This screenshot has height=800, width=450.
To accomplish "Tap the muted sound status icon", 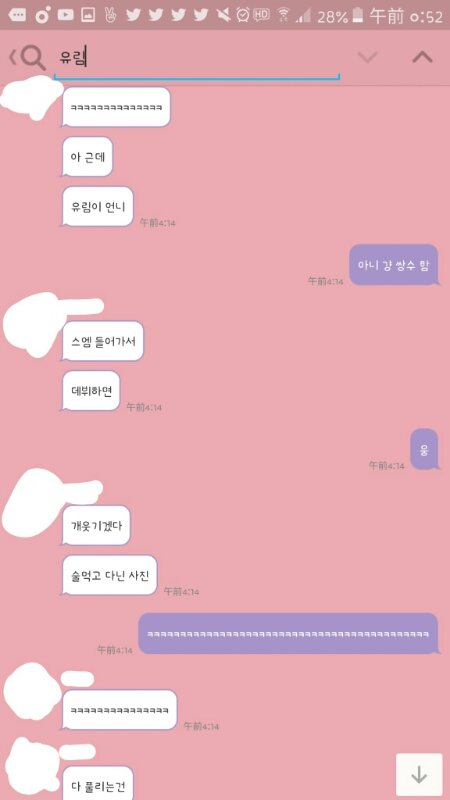I will coord(223,15).
